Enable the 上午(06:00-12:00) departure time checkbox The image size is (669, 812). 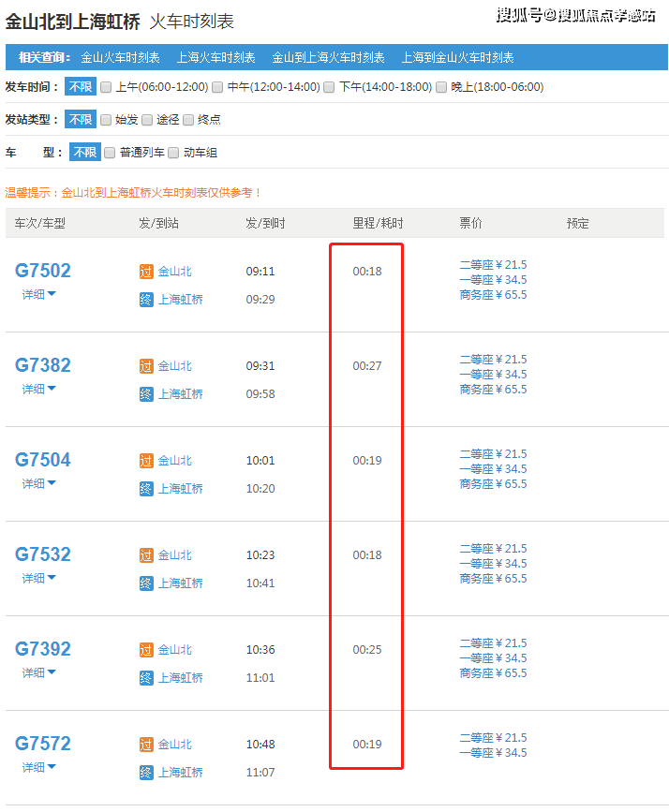tap(106, 87)
